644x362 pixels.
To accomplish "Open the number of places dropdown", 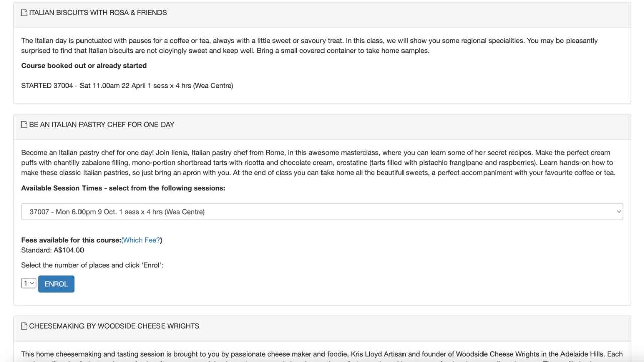I will click(29, 283).
